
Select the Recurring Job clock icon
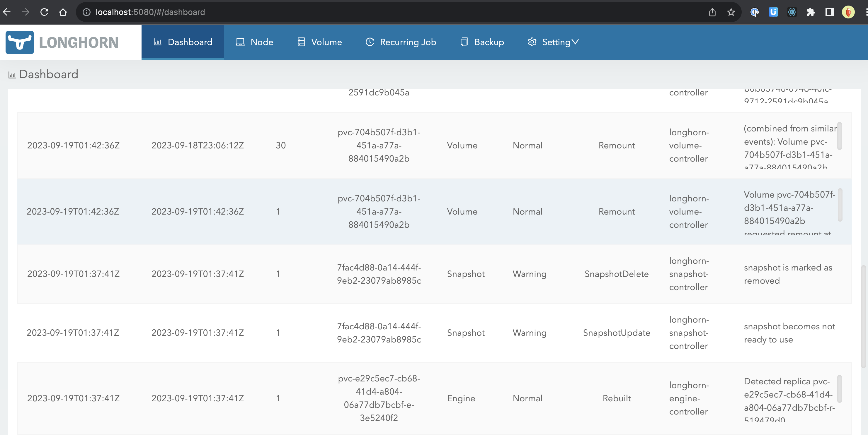pyautogui.click(x=370, y=42)
